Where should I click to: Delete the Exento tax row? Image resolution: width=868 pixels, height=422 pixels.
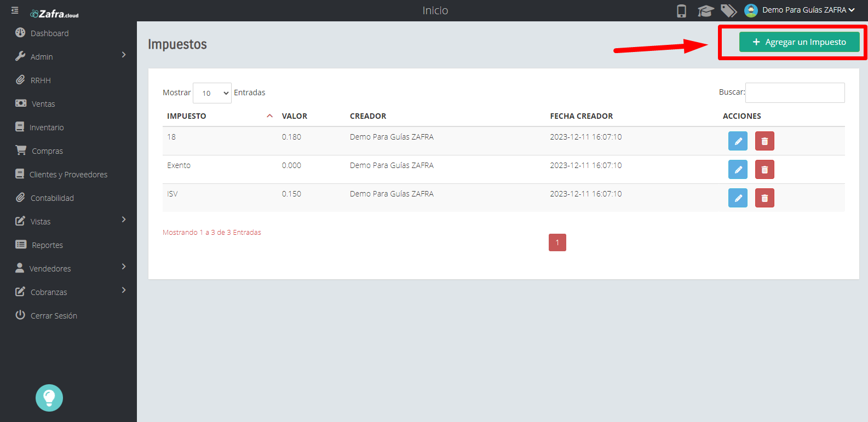[x=764, y=170]
